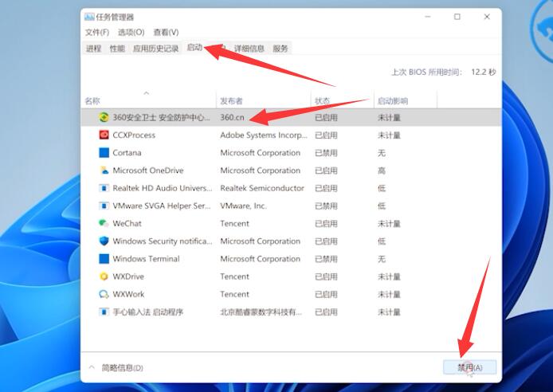Click the VMware SVGA Helper icon
Image resolution: width=553 pixels, height=392 pixels.
click(104, 206)
